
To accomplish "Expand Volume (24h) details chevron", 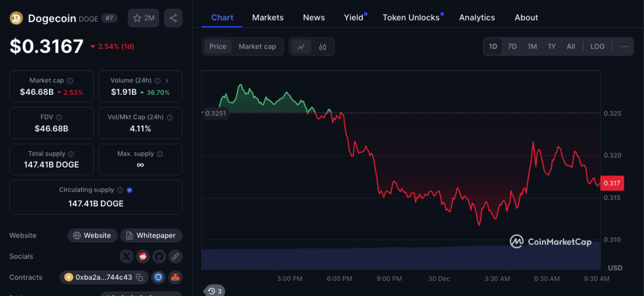I will [x=167, y=81].
